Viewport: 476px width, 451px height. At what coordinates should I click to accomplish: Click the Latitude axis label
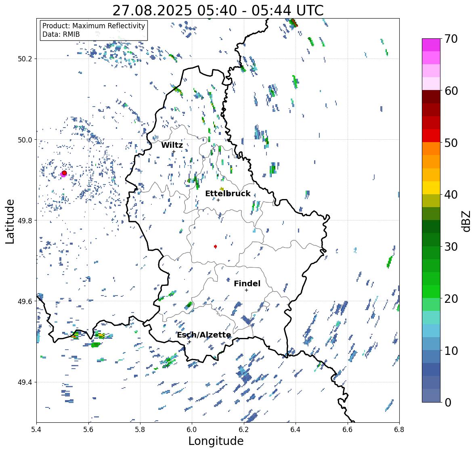coord(10,221)
